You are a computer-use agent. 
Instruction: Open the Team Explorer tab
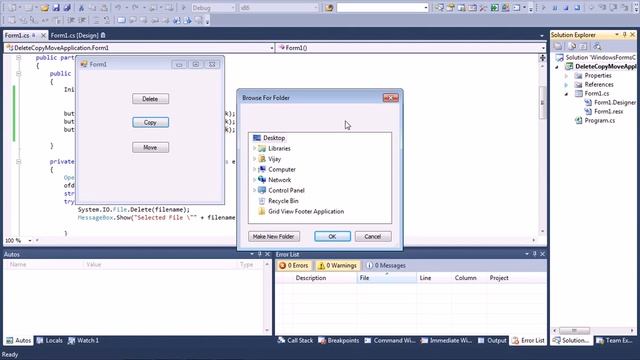tap(614, 340)
